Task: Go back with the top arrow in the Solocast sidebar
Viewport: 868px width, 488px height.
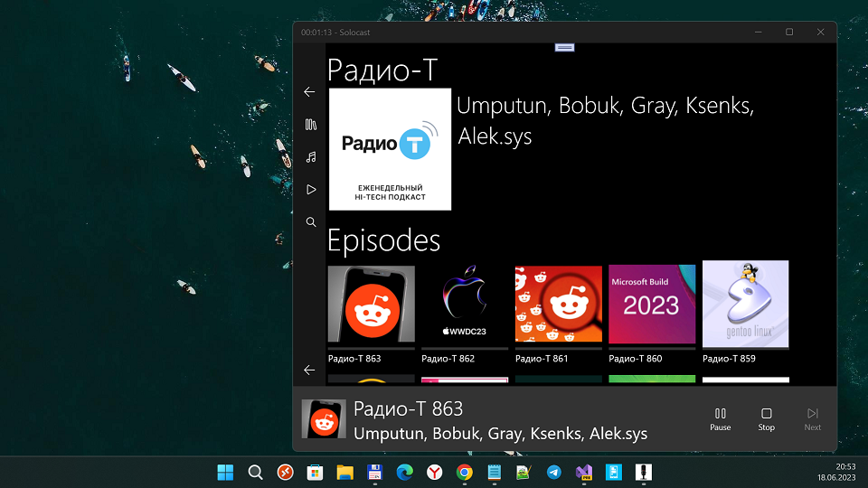Action: tap(309, 92)
